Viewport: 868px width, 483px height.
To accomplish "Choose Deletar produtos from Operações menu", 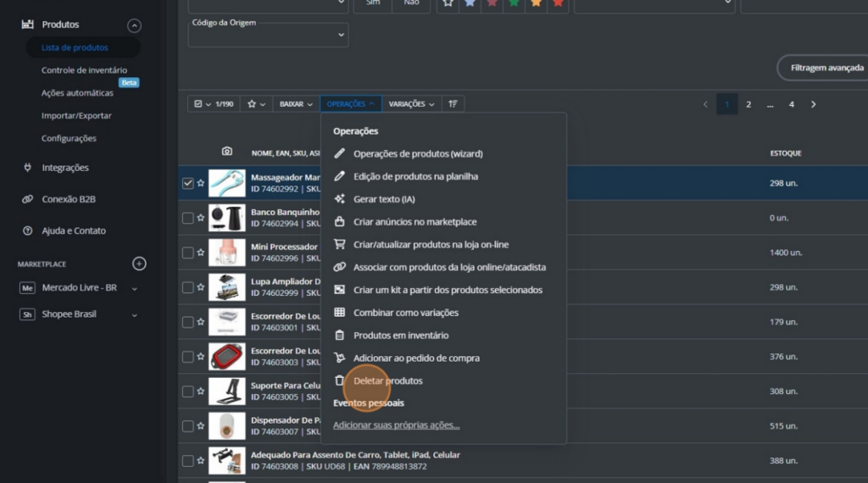I will click(387, 380).
